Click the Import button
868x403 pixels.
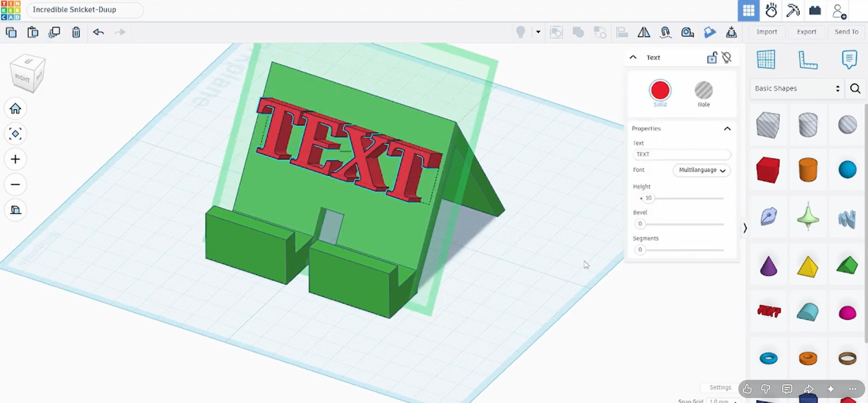(766, 32)
